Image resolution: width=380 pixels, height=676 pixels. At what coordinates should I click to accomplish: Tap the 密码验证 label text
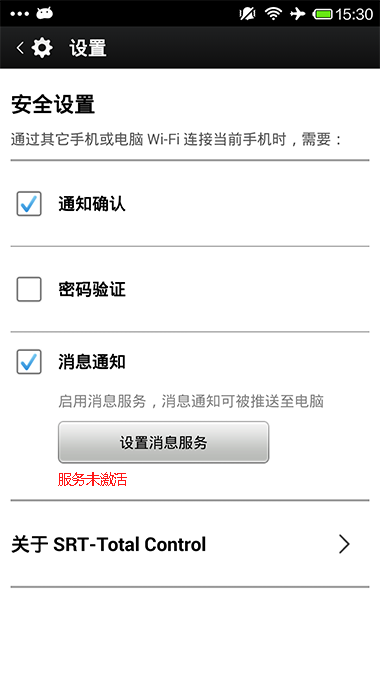92,289
